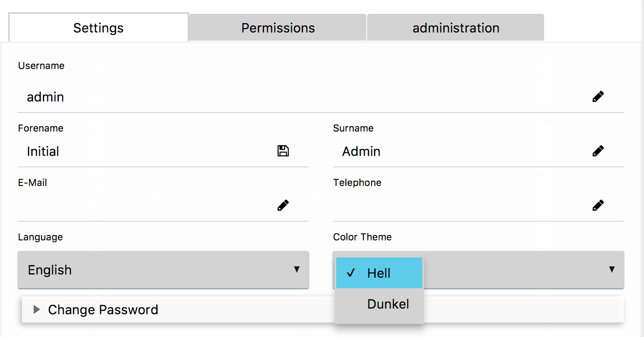This screenshot has height=337, width=644.
Task: Select the Settings tab
Action: [x=98, y=28]
